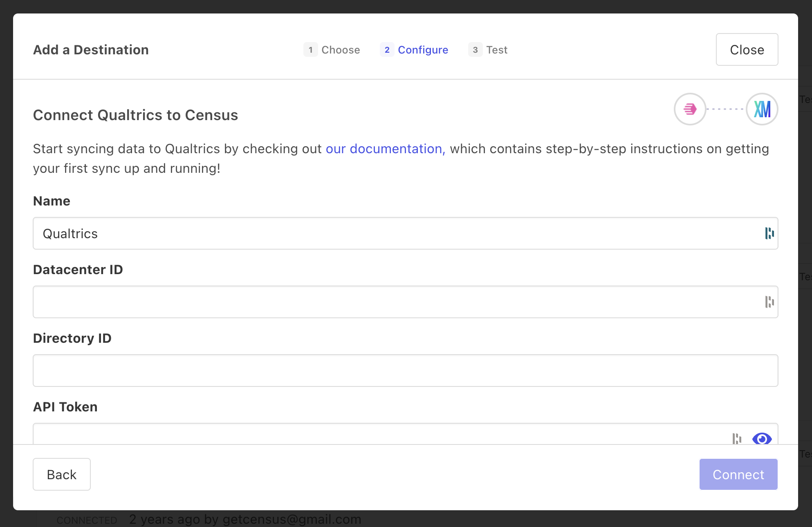
Task: Click into the Directory ID field
Action: pos(405,371)
